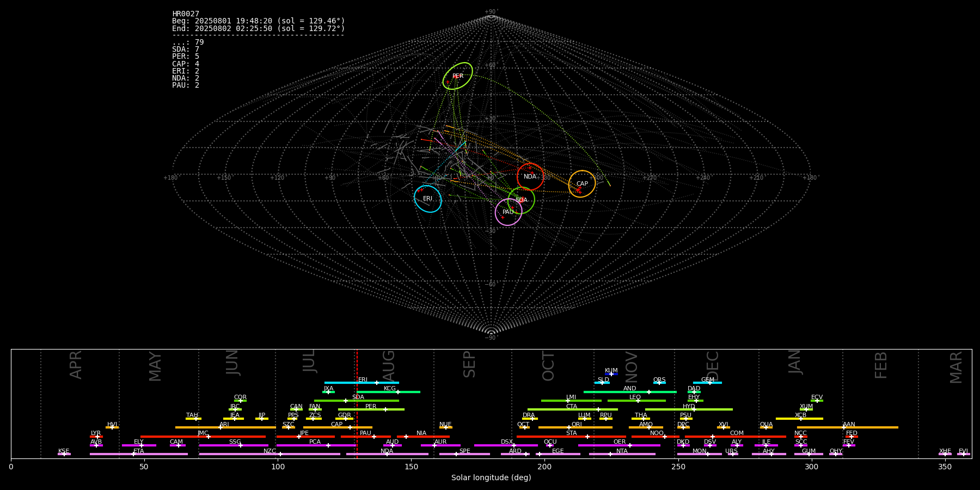This screenshot has width=980, height=490.
Task: Click the EVI shower label in timeline
Action: click(964, 451)
